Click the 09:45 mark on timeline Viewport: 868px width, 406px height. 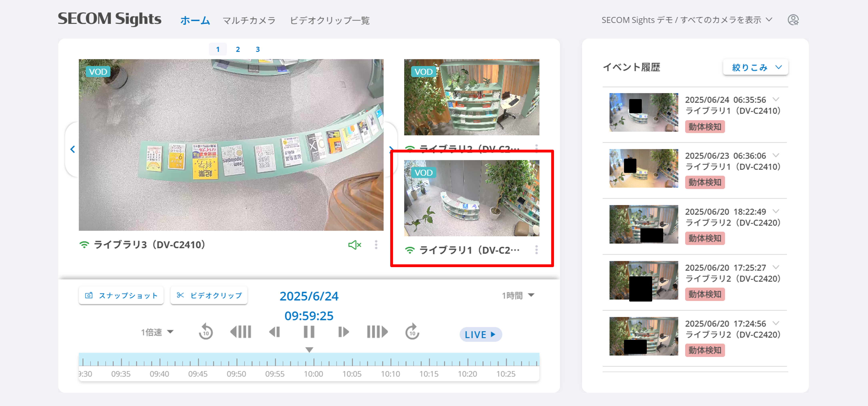pos(198,374)
